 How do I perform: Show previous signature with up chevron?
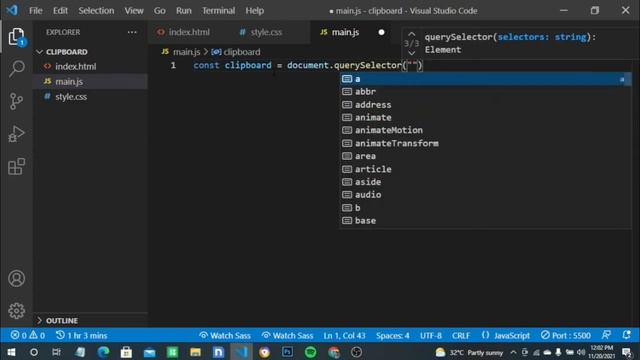point(411,34)
